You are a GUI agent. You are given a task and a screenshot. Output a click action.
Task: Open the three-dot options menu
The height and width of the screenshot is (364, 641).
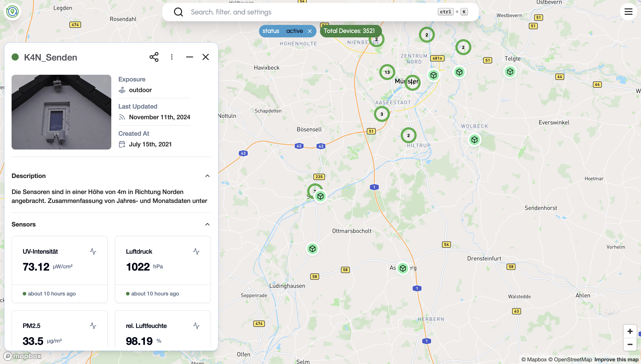click(172, 57)
